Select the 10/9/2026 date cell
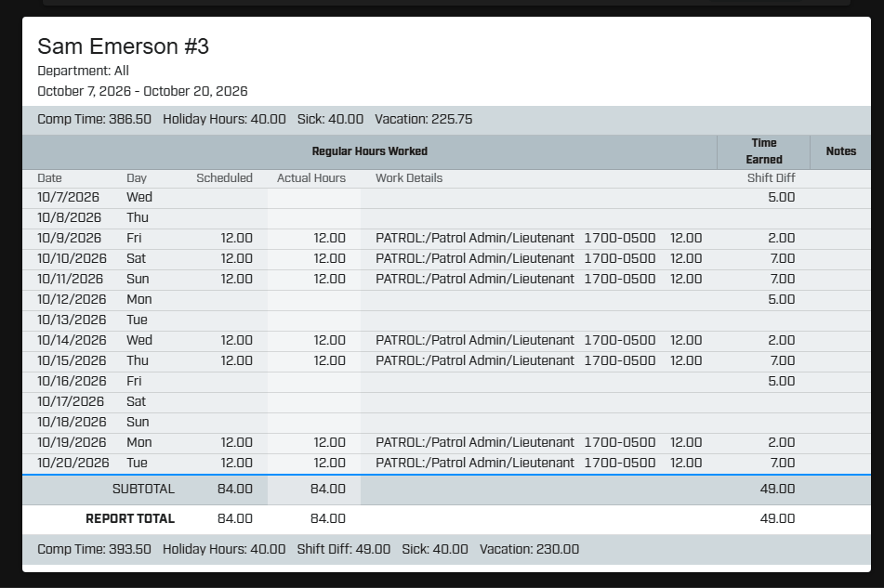 70,238
